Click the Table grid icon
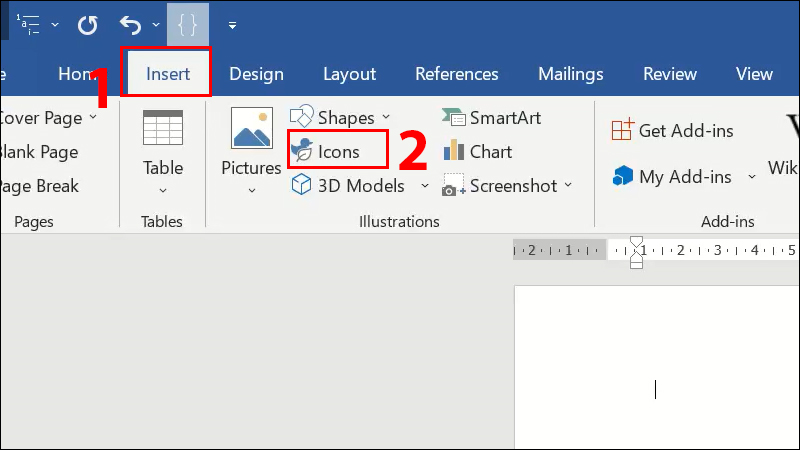 click(x=162, y=129)
